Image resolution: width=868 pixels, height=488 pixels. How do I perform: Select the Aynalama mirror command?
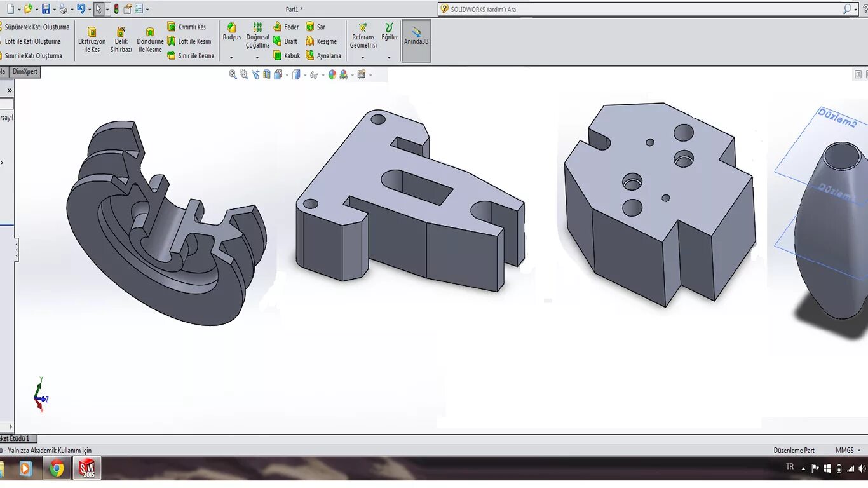(x=323, y=56)
